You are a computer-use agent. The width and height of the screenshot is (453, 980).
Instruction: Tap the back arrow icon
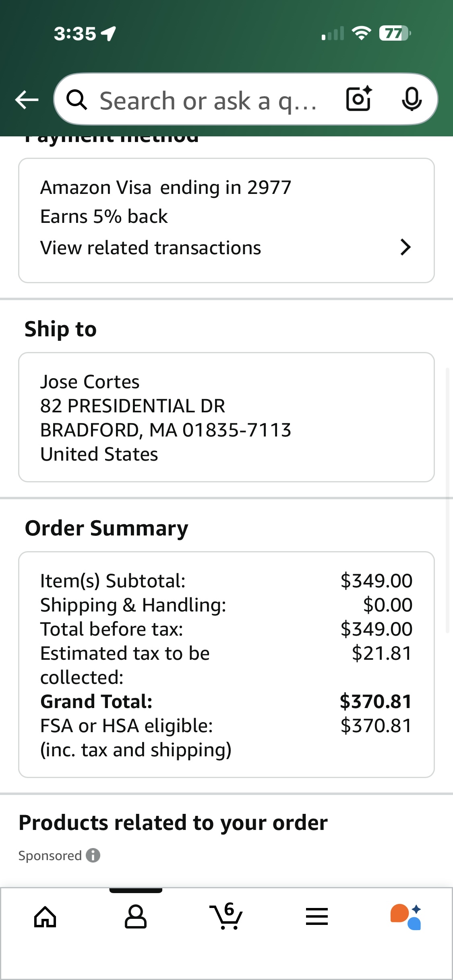27,100
